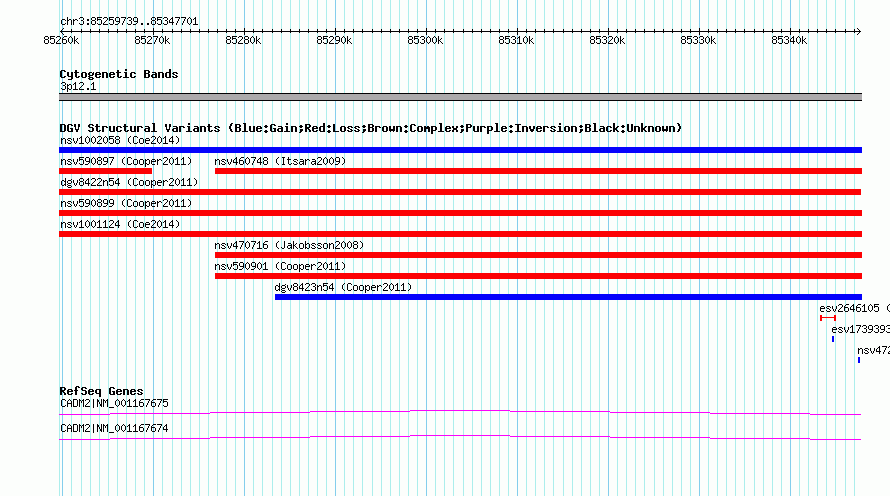Click the esv1739393 variant label
890x496 pixels.
(x=860, y=329)
